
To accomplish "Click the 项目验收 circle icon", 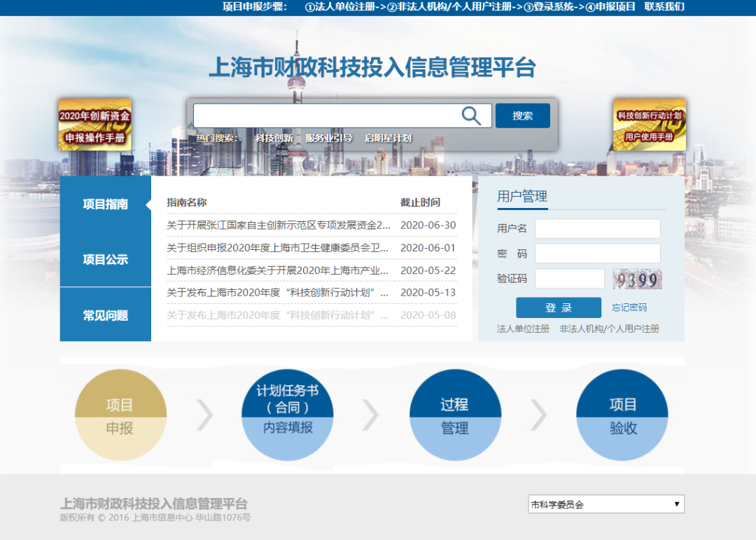I will coord(622,415).
